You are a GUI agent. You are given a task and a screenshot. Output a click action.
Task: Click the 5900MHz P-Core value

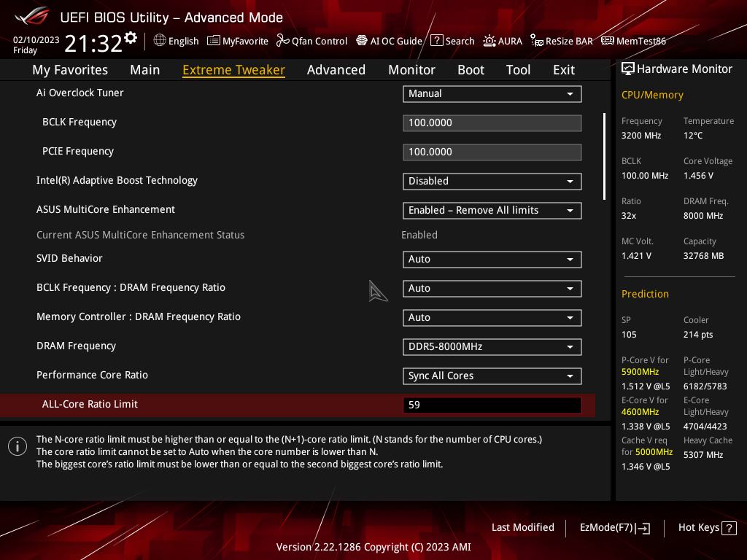[x=640, y=372]
